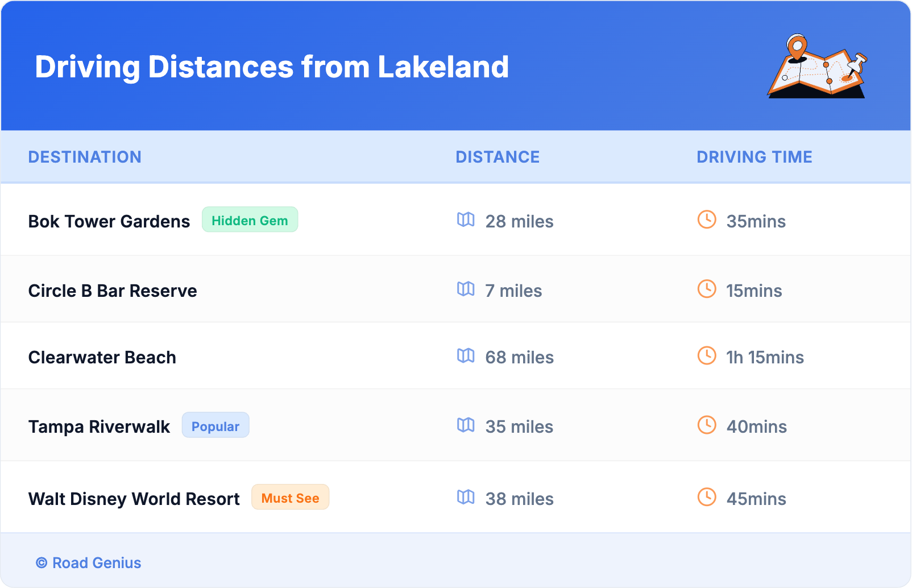Click the map icon beside 68 miles
912x588 pixels.
pos(466,356)
